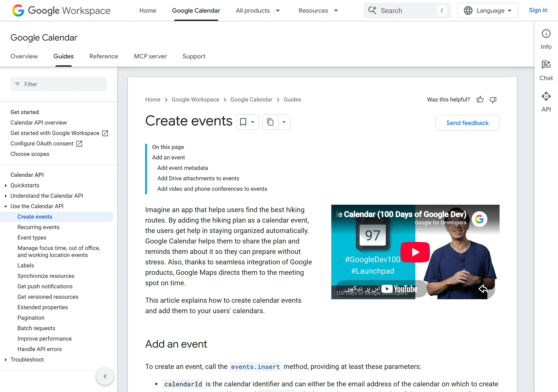Viewport: 558px width, 392px height.
Task: Click the video title text
Action: pyautogui.click(x=401, y=214)
